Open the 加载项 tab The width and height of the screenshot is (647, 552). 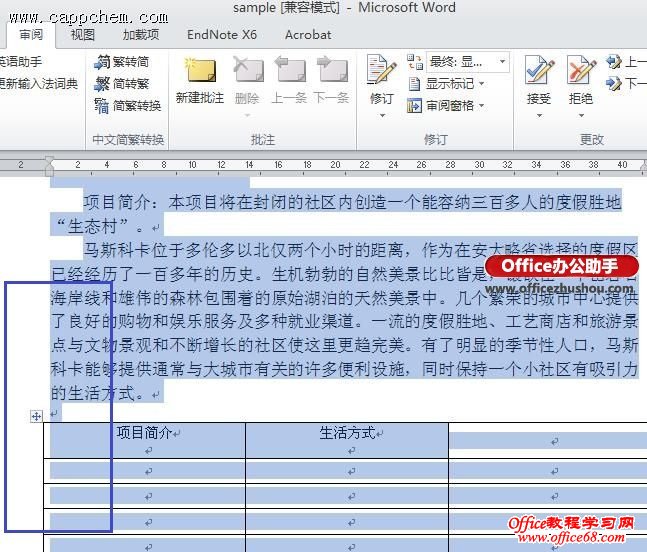click(x=141, y=35)
